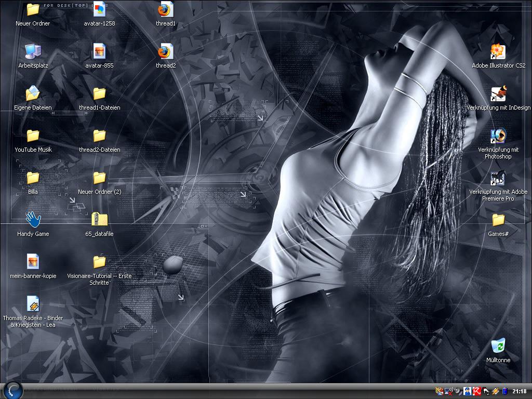Screen dimensions: 532x399
Task: Select the Thomas Radeke audio file icon
Action: pos(33,304)
